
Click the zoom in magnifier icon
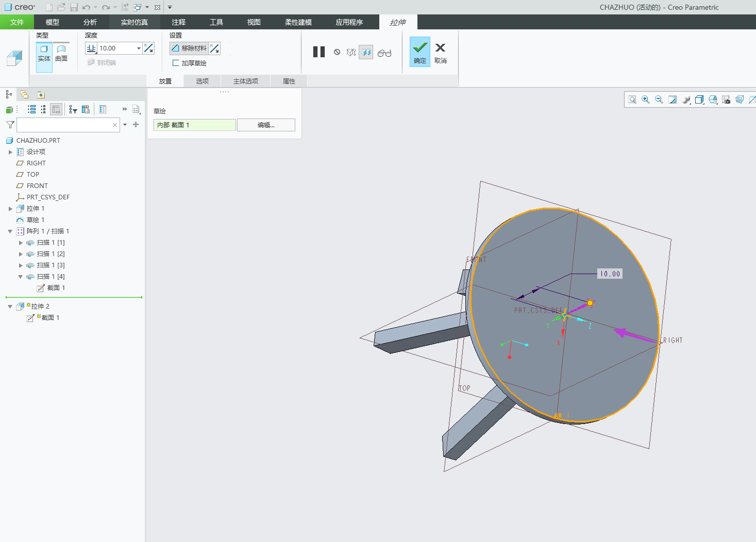pos(646,99)
